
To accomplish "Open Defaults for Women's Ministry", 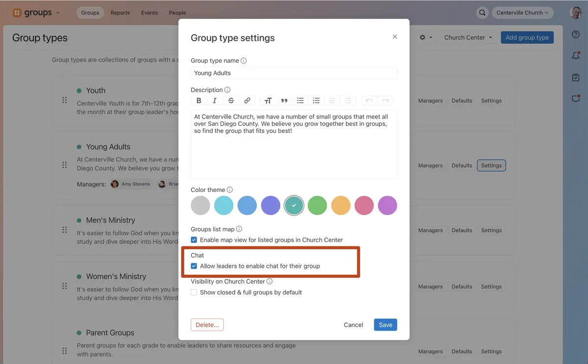I will click(x=462, y=287).
